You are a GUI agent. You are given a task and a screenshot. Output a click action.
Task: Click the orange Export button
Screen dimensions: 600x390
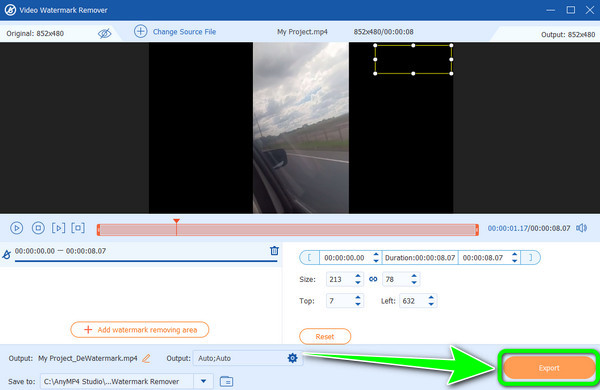(549, 368)
